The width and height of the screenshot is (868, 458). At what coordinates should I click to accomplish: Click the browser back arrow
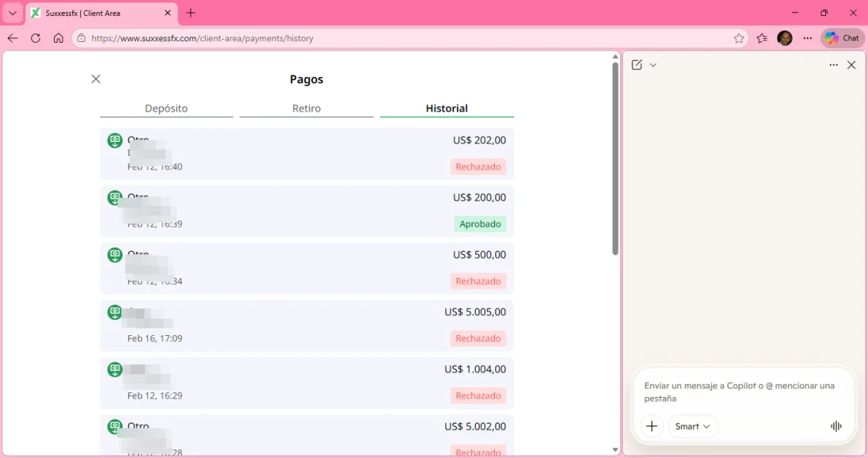coord(12,38)
